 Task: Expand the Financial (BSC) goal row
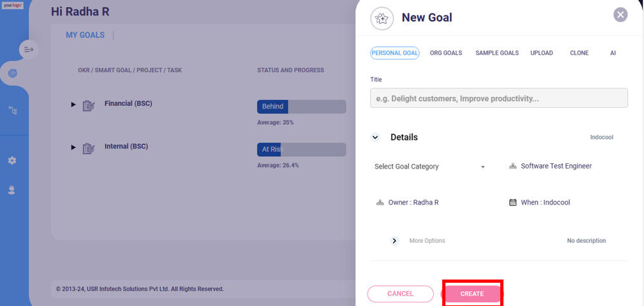coord(73,105)
